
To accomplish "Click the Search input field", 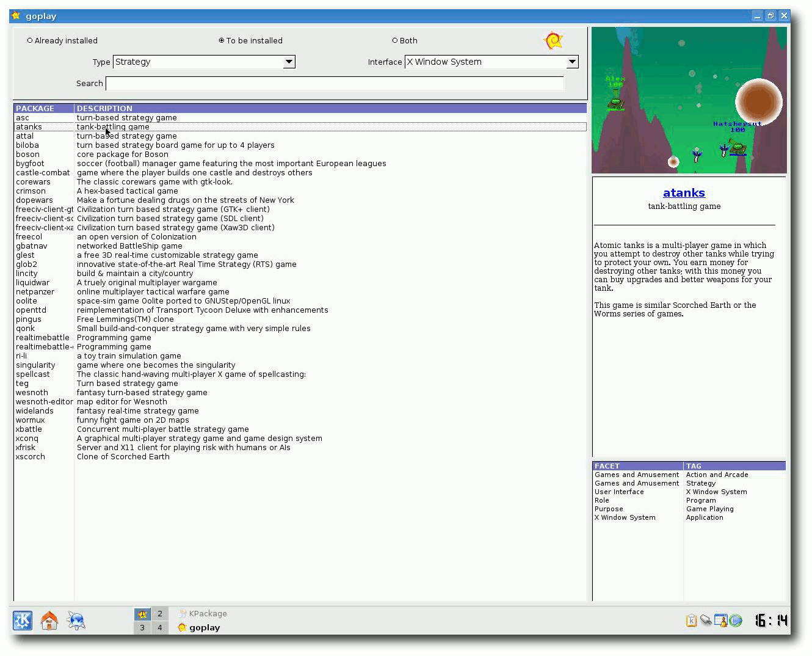I will [335, 84].
